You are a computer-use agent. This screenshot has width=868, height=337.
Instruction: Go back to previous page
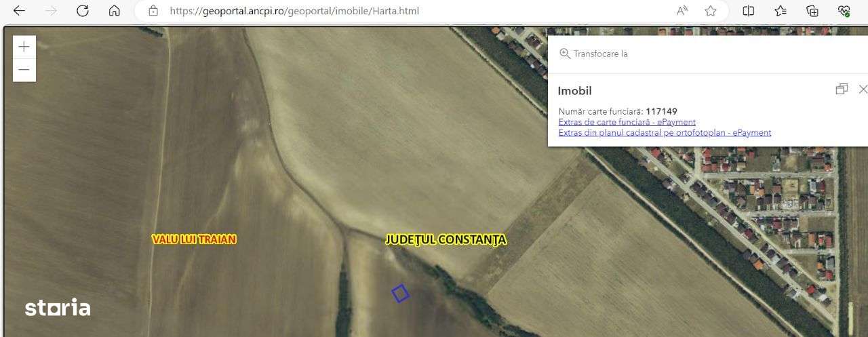tap(19, 11)
